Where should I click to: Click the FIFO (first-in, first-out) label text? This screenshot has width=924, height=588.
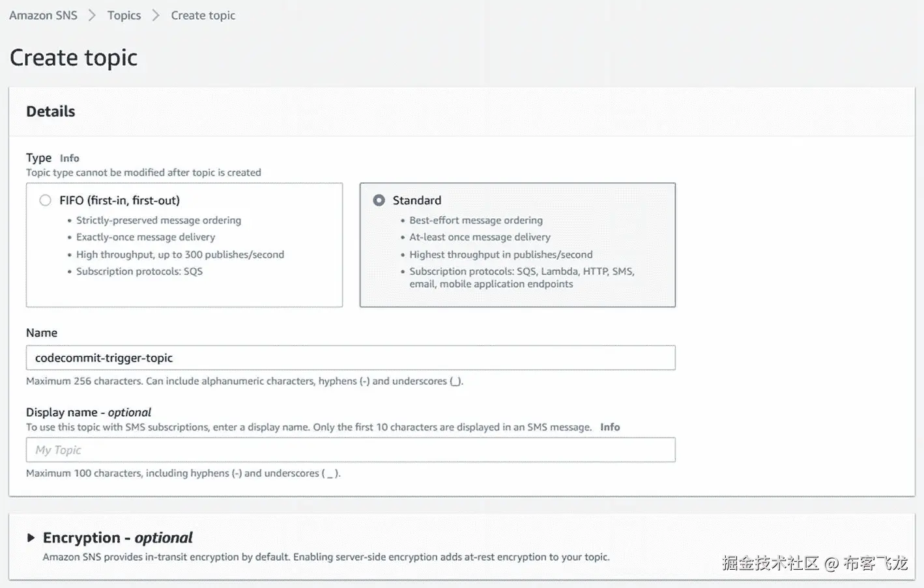[119, 200]
